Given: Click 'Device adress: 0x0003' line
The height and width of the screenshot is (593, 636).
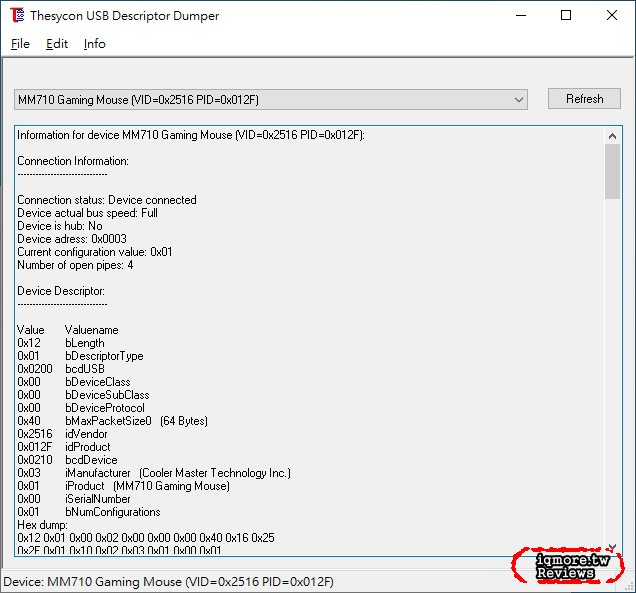Looking at the screenshot, I should [72, 239].
